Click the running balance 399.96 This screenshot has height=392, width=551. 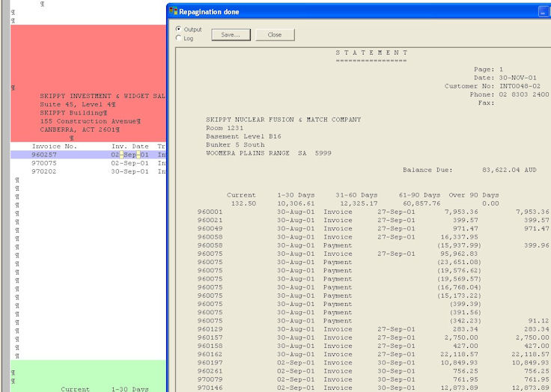(x=537, y=245)
